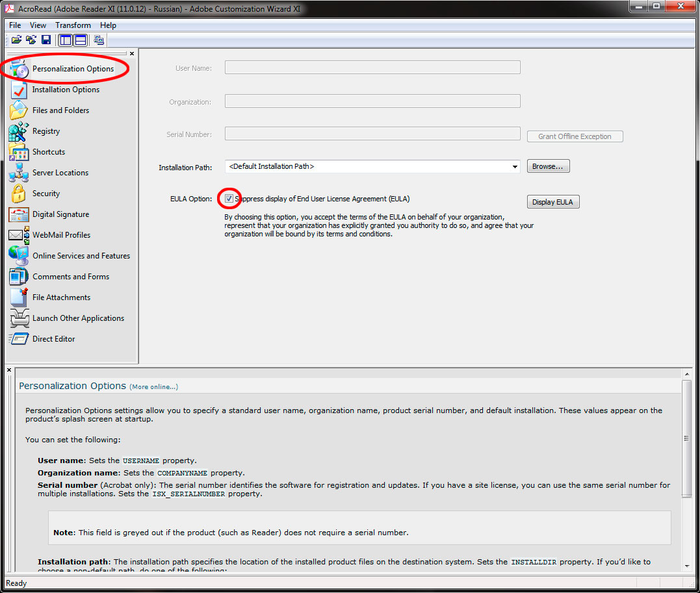Open the View menu

click(x=38, y=25)
